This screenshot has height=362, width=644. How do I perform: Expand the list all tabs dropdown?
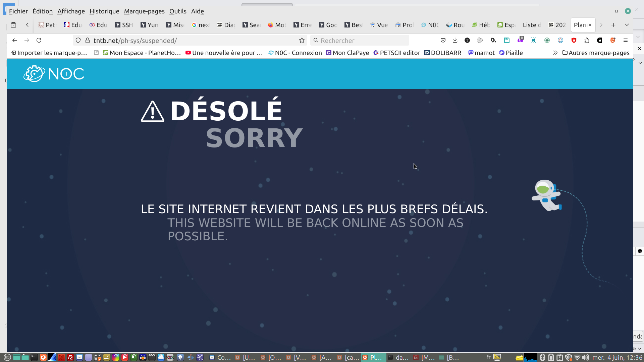pos(627,25)
